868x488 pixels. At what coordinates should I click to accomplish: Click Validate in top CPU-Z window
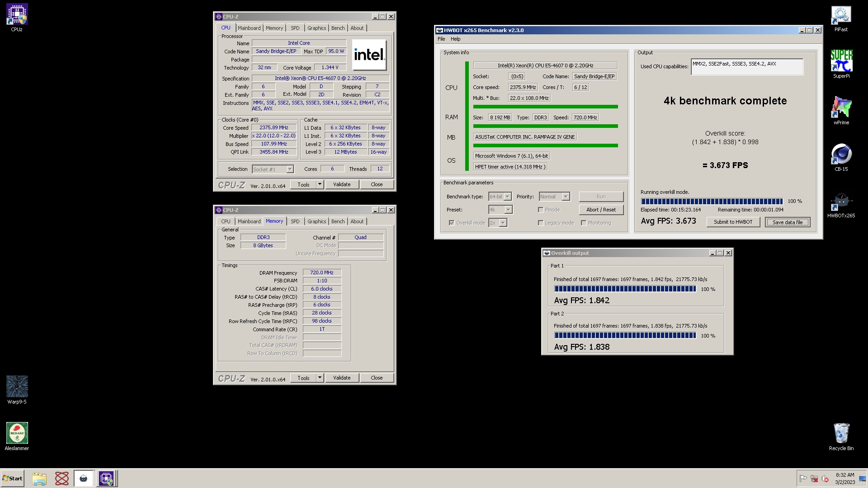point(342,184)
